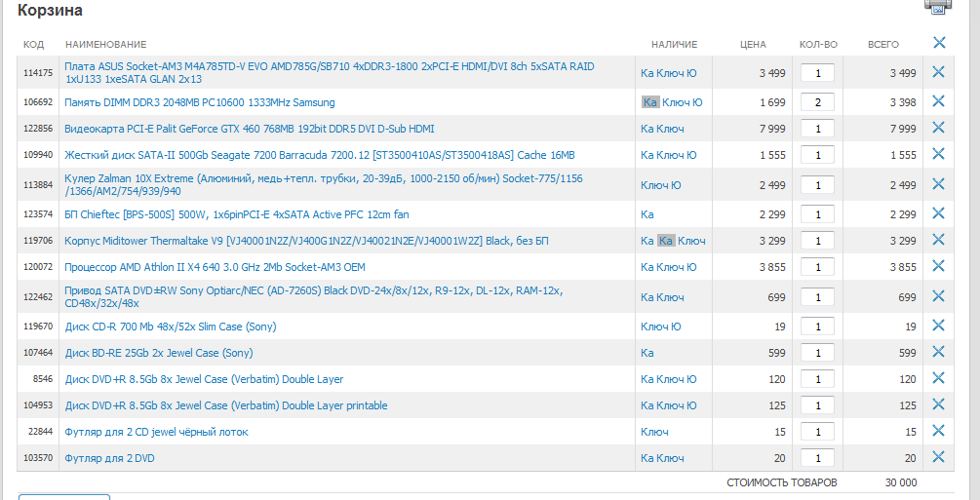
Task: Click the print icon above the cart
Action: (937, 6)
